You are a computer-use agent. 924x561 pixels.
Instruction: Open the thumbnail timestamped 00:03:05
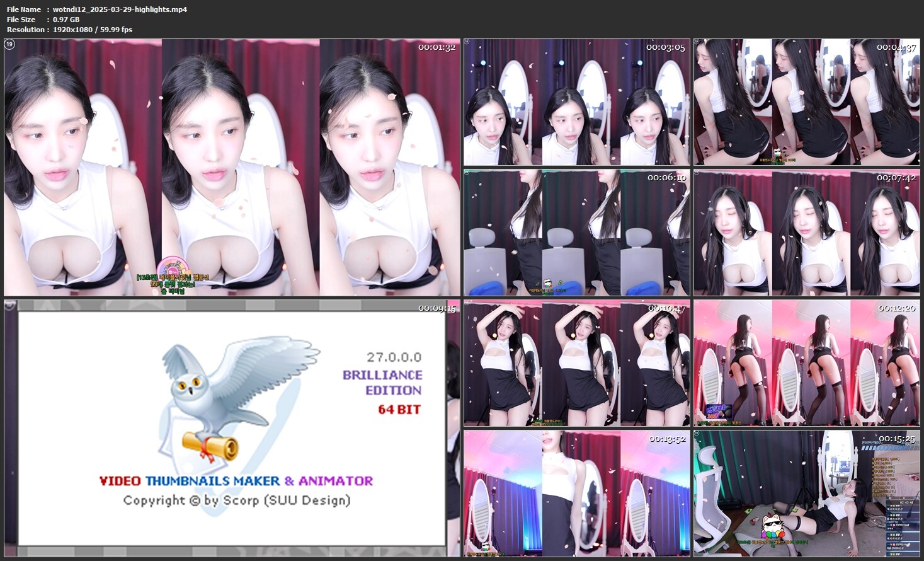click(576, 102)
